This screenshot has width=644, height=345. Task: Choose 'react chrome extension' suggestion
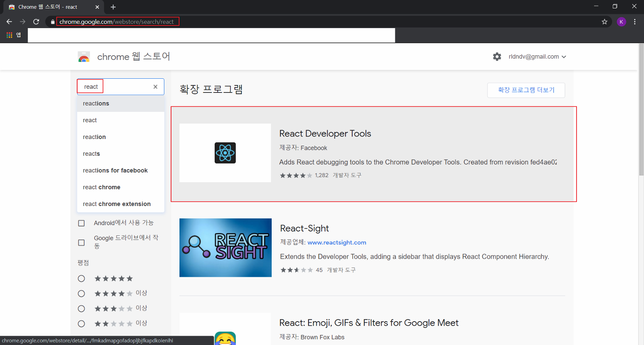[121, 204]
